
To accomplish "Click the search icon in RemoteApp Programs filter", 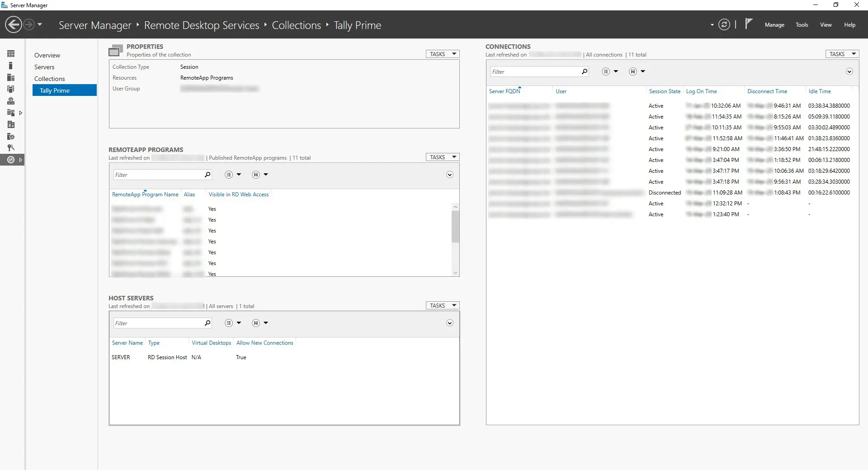I will coord(208,175).
